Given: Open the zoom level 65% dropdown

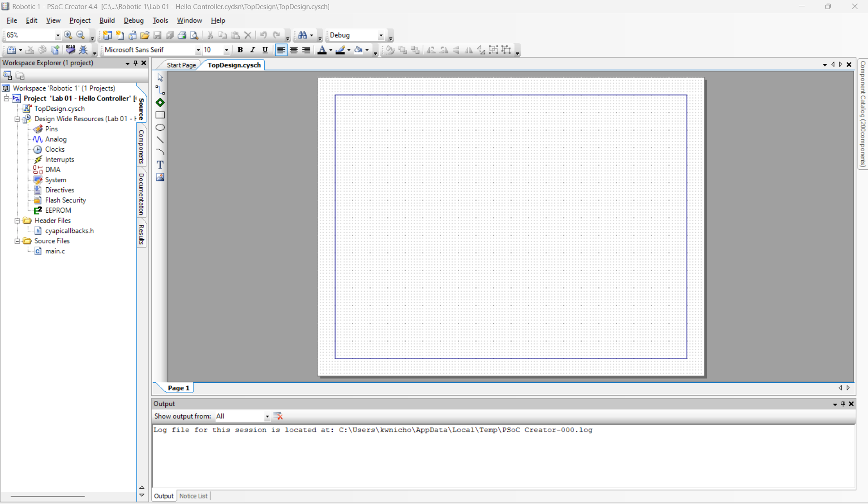Looking at the screenshot, I should click(x=58, y=35).
